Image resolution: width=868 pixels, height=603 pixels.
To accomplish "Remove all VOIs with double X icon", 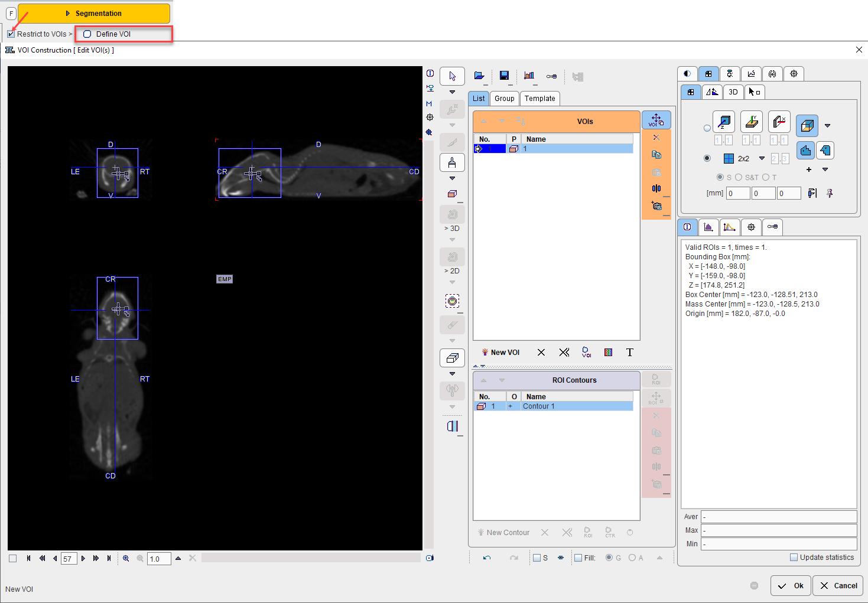I will (564, 353).
